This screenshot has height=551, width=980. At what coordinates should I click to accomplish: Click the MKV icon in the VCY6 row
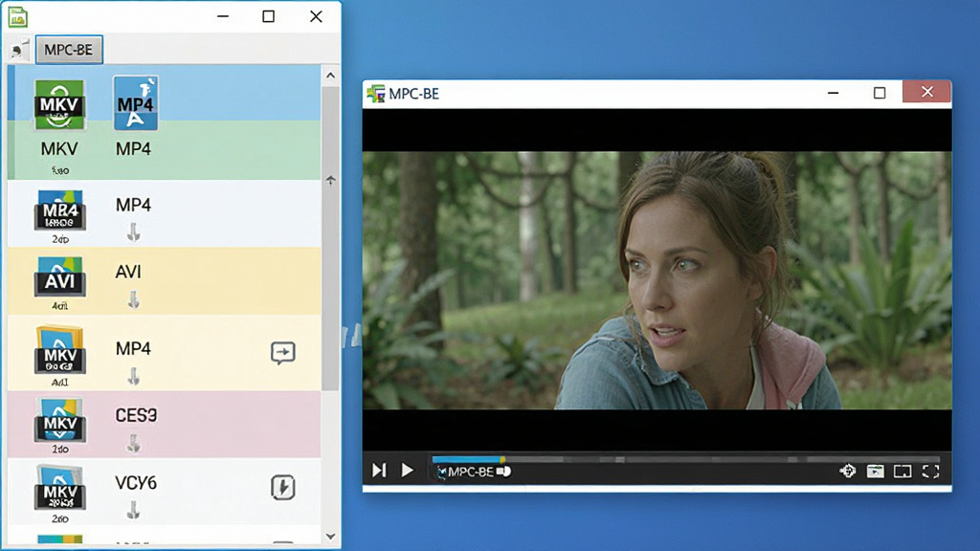click(x=59, y=487)
